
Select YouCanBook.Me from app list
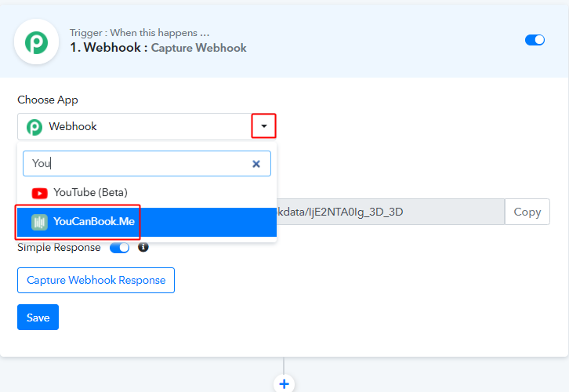(x=147, y=222)
